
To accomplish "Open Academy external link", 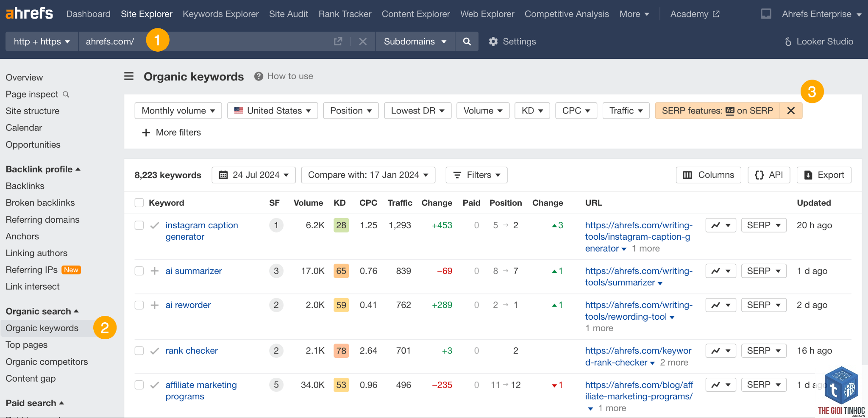I will pos(695,14).
